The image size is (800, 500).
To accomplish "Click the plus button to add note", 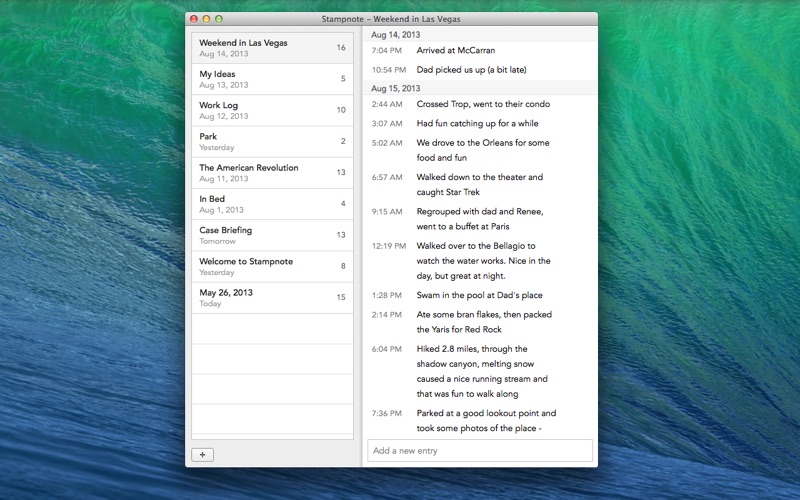I will click(x=203, y=455).
